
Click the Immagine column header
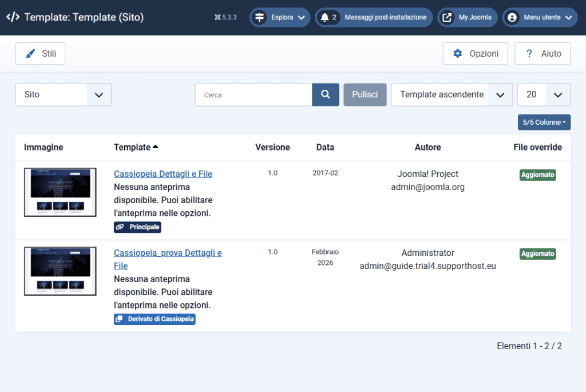(43, 147)
